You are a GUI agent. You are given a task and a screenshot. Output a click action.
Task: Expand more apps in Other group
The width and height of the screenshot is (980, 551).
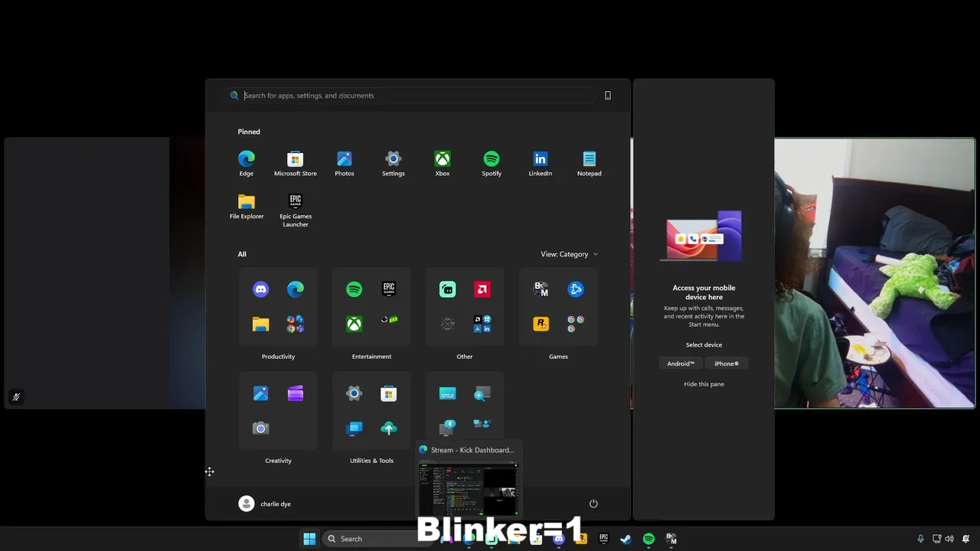coord(482,324)
